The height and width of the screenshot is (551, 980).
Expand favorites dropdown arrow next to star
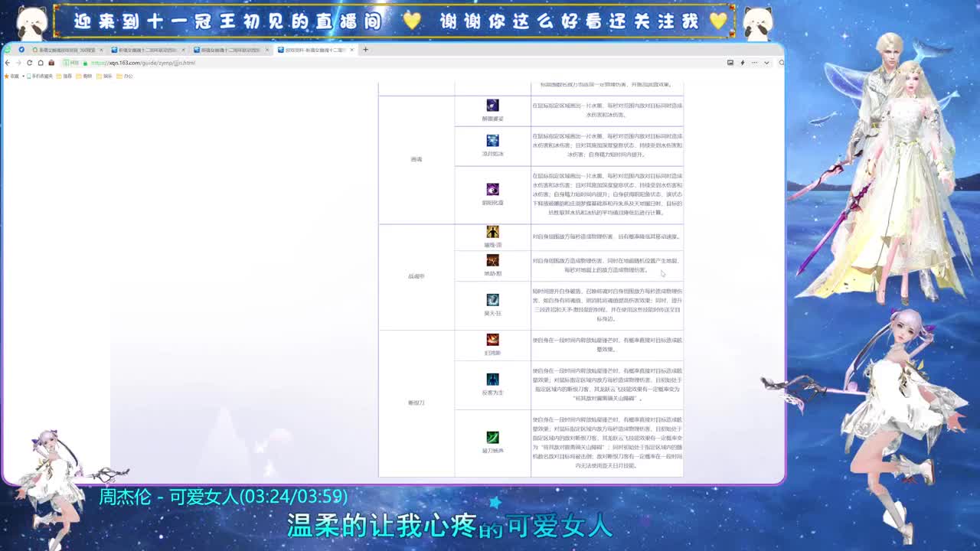(x=23, y=76)
